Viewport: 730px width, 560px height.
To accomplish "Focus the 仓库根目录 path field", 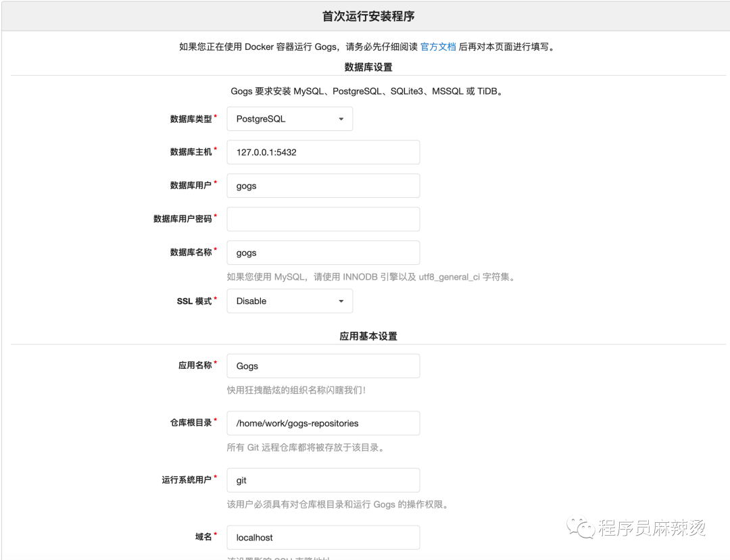I will 323,424.
